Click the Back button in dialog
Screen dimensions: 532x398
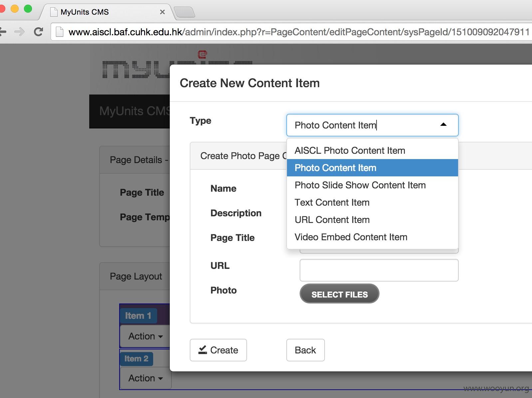305,350
